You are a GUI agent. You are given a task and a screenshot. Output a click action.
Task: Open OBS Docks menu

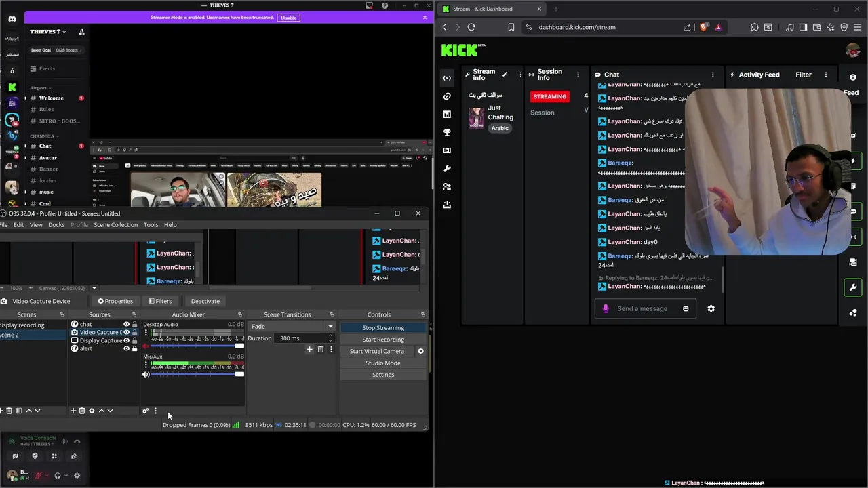[x=56, y=225]
